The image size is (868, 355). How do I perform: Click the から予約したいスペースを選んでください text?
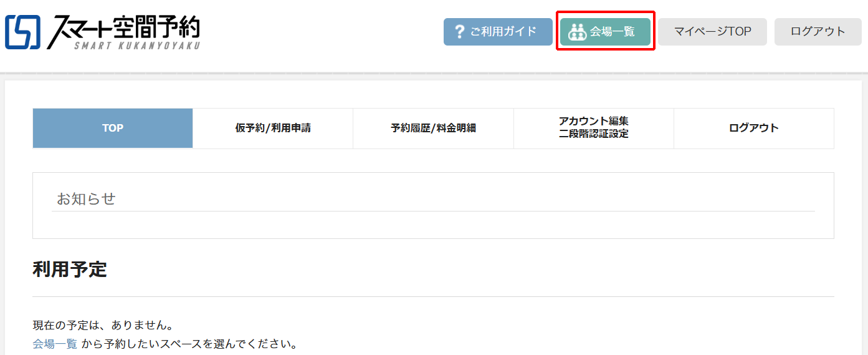[189, 344]
